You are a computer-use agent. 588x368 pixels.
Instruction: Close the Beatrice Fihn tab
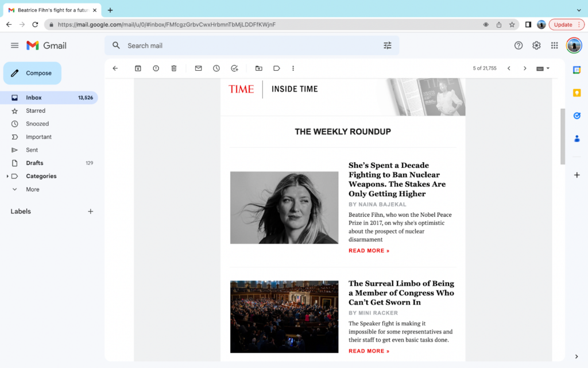coord(95,10)
